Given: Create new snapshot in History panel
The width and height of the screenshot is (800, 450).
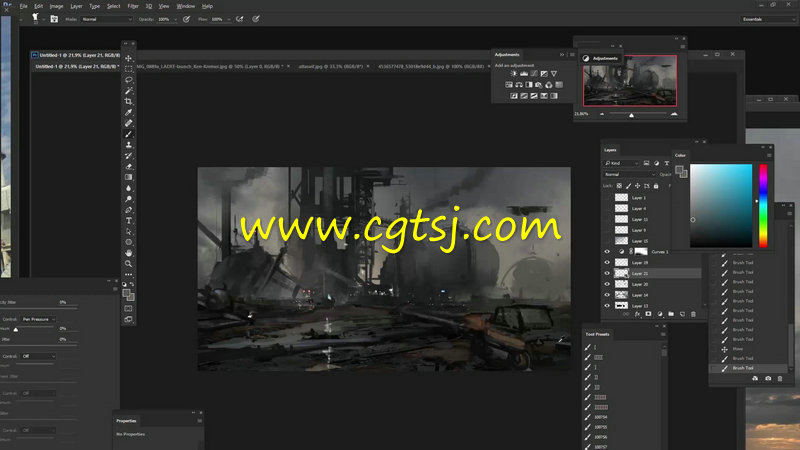Looking at the screenshot, I should [768, 379].
